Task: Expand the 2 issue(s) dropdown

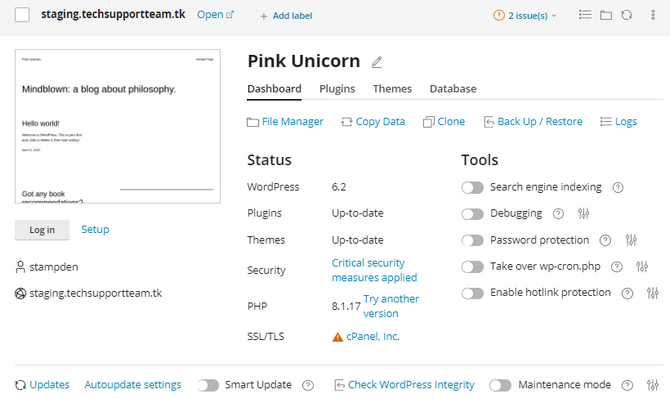Action: coord(525,16)
